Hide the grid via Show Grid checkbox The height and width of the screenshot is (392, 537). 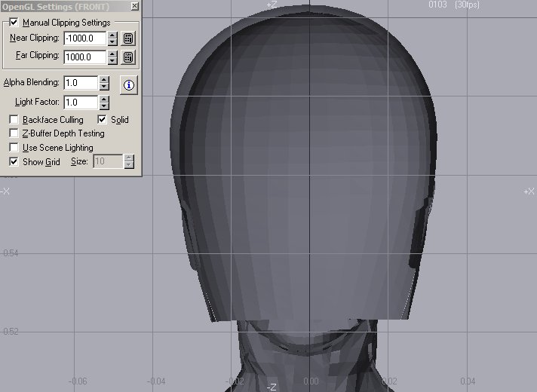click(14, 161)
